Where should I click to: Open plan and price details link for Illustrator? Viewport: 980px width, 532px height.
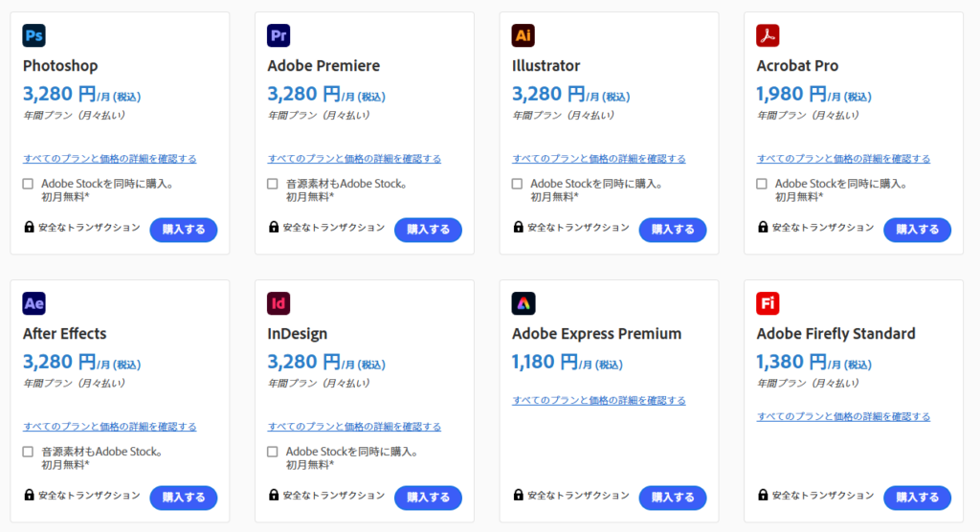tap(599, 159)
